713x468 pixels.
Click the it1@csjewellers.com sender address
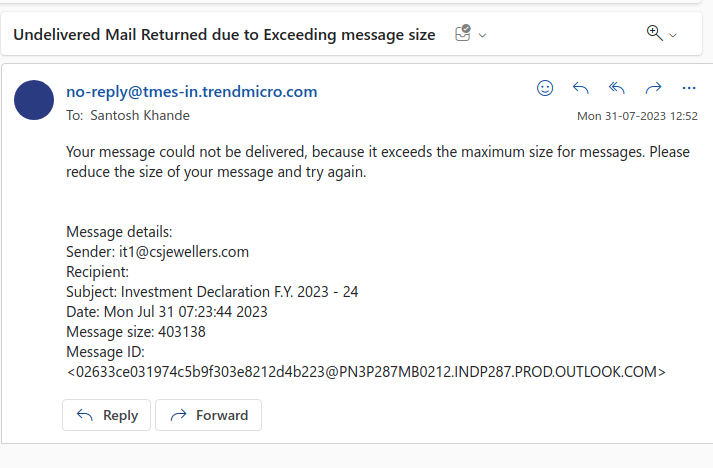(184, 252)
